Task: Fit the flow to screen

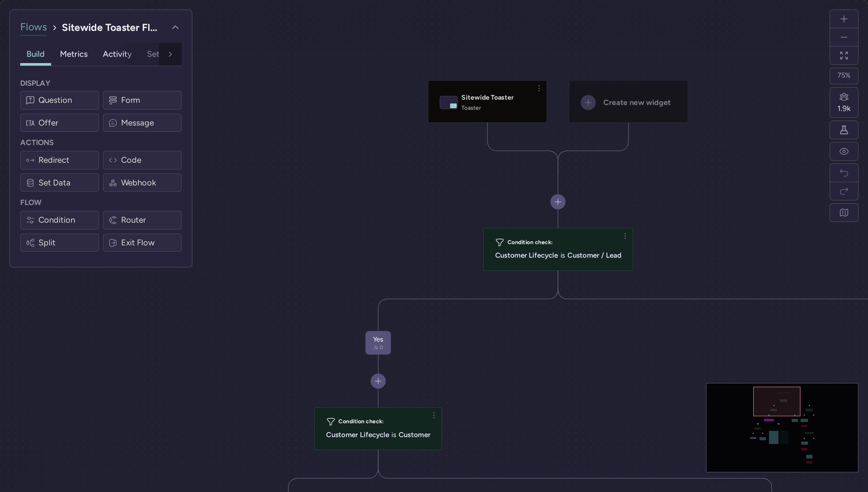Action: click(844, 56)
